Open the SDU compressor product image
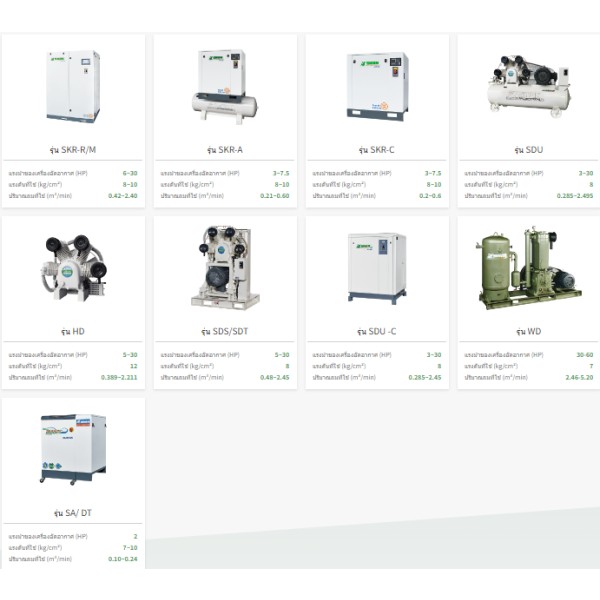This screenshot has height=600, width=600. [529, 86]
